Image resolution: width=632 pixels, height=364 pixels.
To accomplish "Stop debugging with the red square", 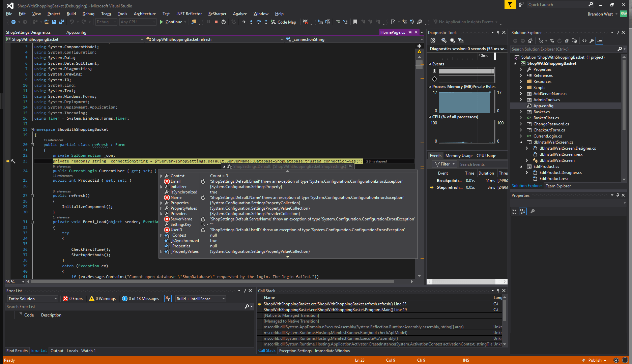I will (x=216, y=22).
